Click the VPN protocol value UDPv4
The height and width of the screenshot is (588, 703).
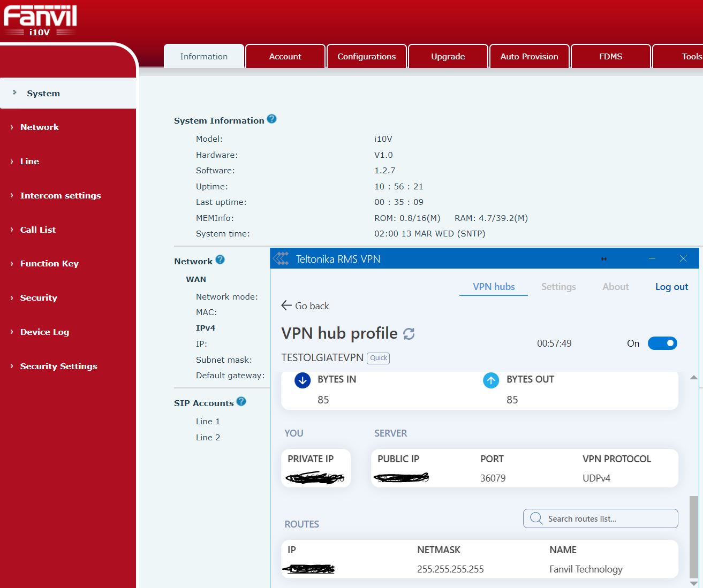click(x=596, y=478)
